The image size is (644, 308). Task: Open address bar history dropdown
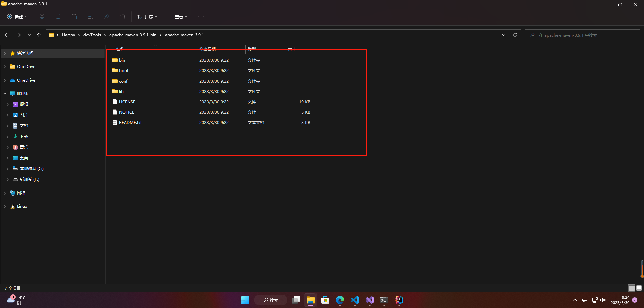504,35
